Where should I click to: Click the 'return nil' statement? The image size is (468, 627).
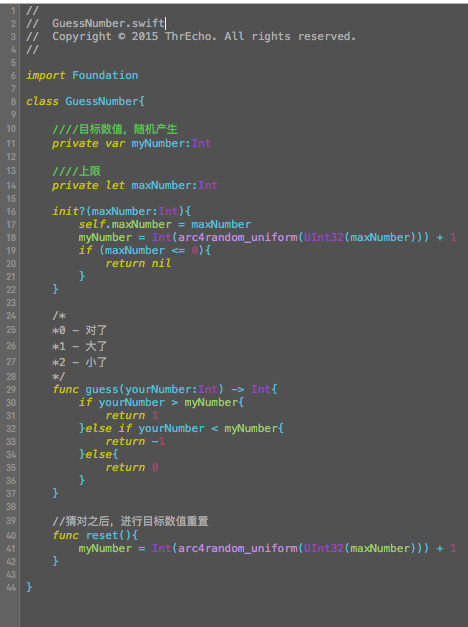[x=138, y=263]
